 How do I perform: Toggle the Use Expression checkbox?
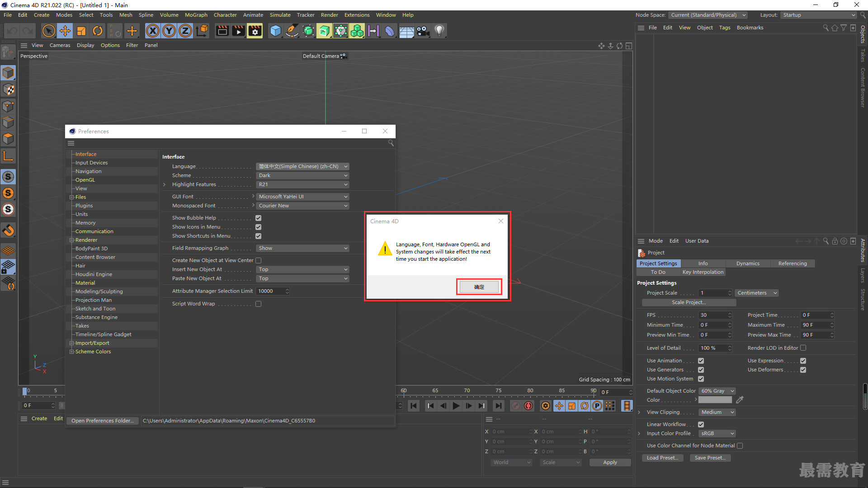click(x=803, y=361)
